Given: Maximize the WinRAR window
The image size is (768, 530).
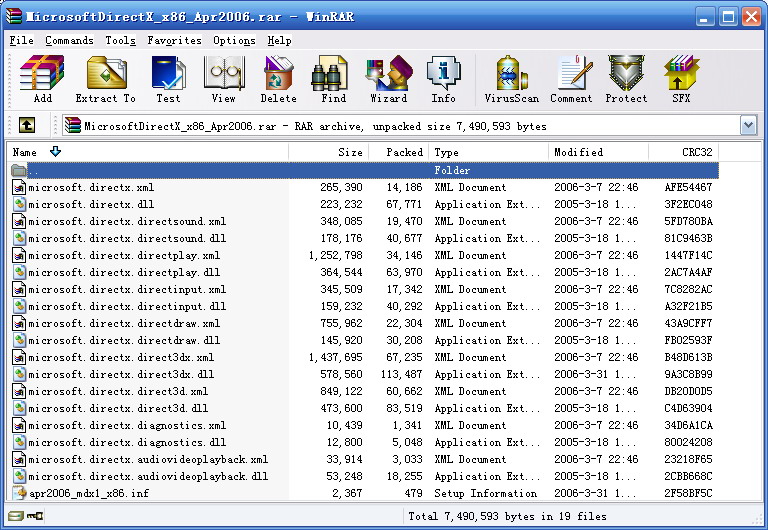Looking at the screenshot, I should 728,17.
